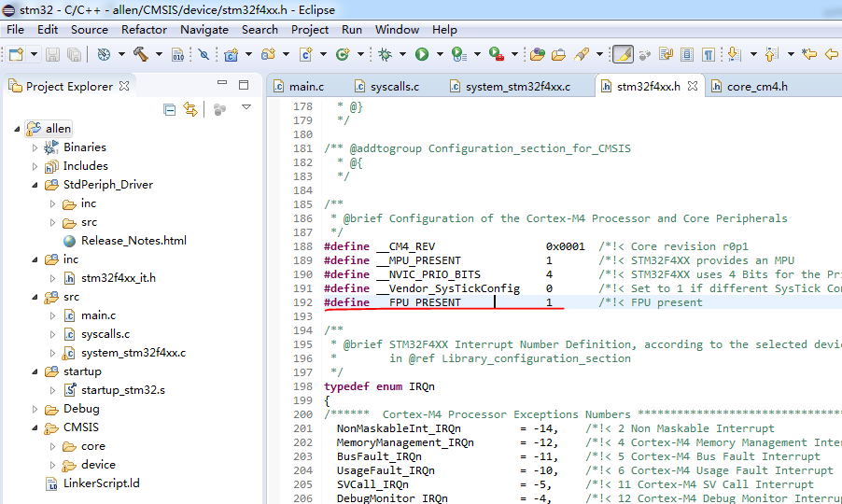Open the Refactor menu
The image size is (842, 504).
pyautogui.click(x=144, y=30)
